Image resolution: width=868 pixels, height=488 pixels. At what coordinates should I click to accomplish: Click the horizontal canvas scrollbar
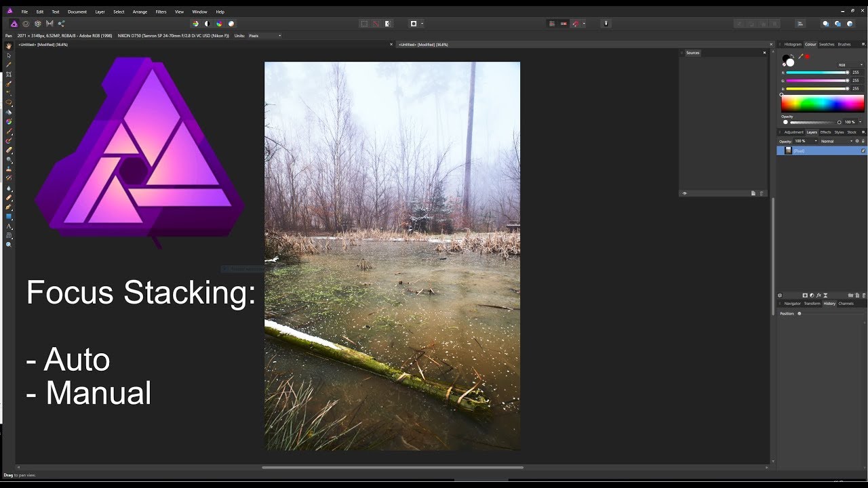click(x=393, y=467)
